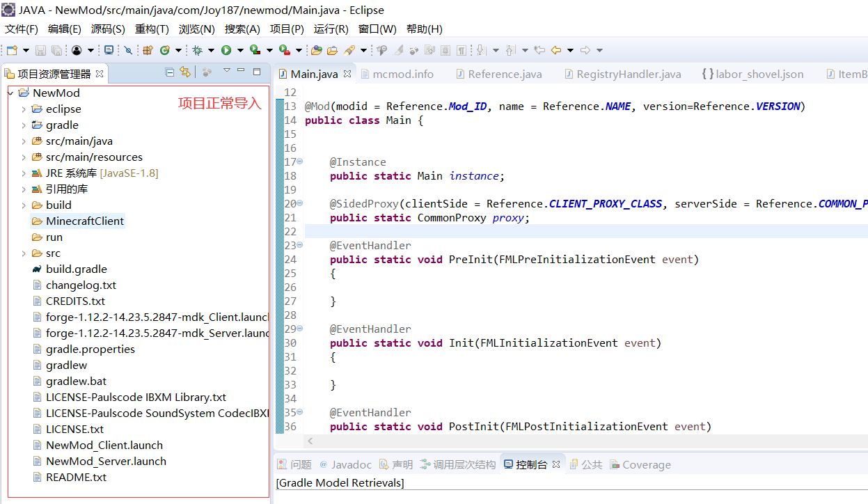Maximize the project explorer panel

click(x=257, y=71)
